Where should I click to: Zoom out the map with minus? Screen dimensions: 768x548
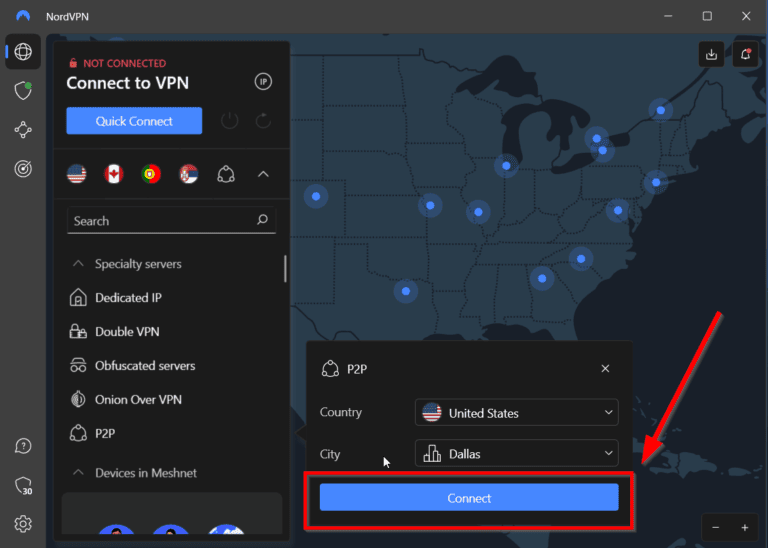[716, 527]
